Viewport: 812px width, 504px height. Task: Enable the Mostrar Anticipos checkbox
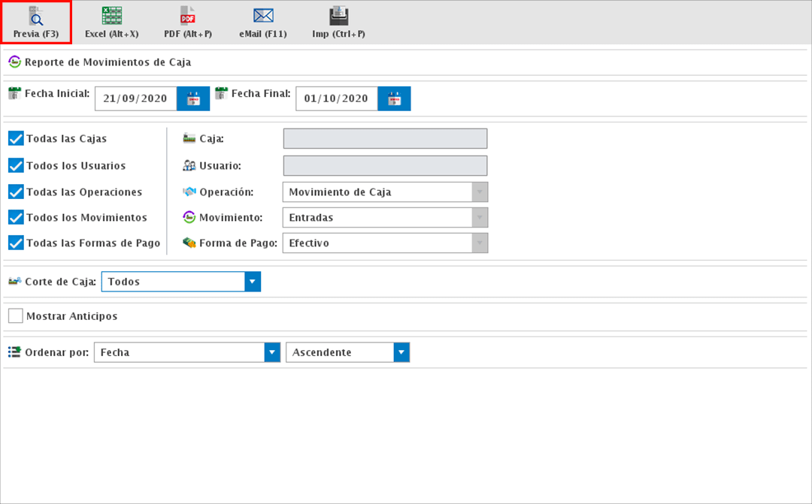click(x=16, y=316)
